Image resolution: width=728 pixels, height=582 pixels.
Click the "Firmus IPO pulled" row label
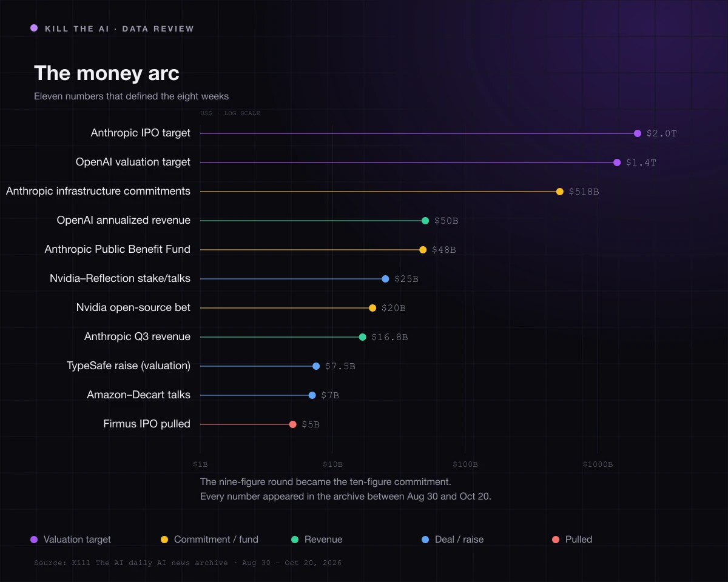tap(147, 424)
